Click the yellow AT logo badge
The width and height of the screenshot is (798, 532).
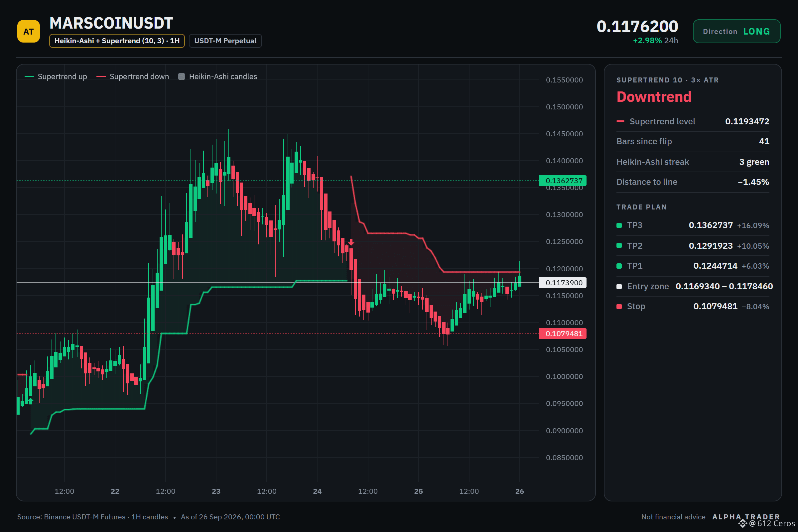point(29,31)
